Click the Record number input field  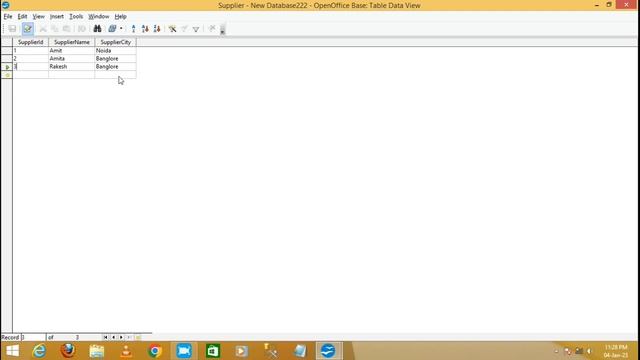[33, 337]
